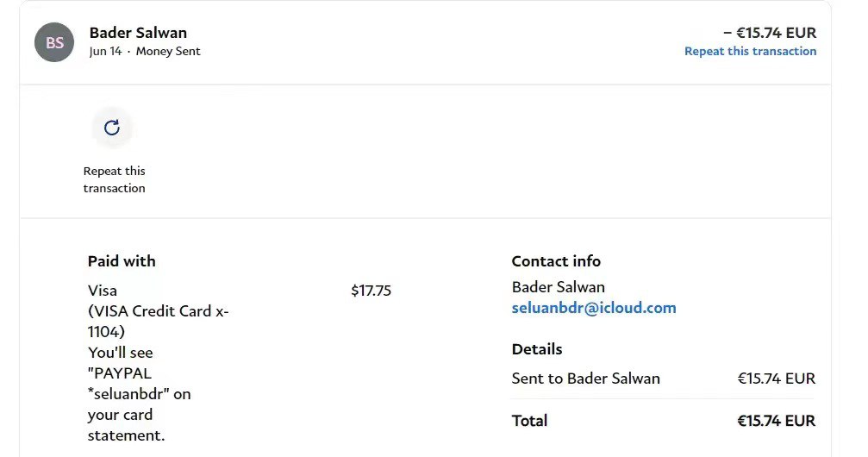Click the Bader Salwan name in header
This screenshot has height=457, width=868.
(138, 33)
